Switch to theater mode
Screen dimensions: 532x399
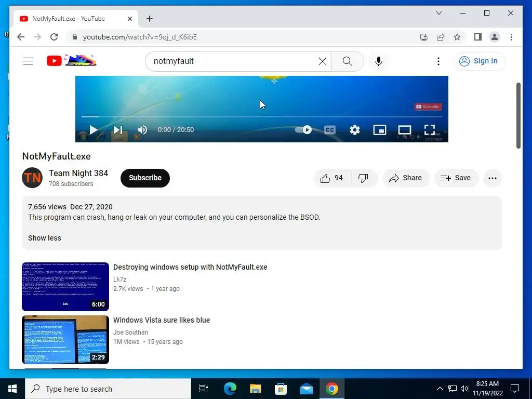click(404, 129)
